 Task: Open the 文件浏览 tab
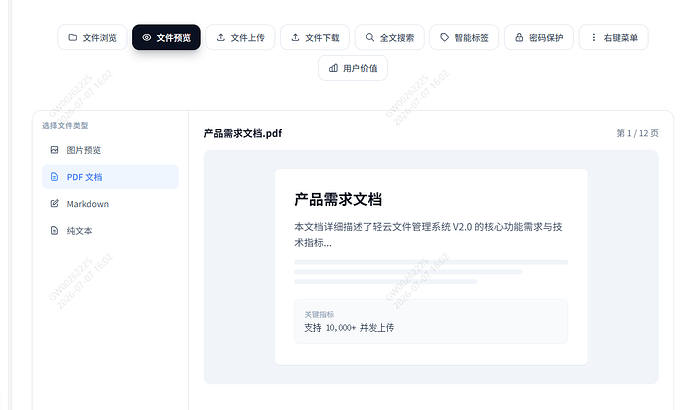[92, 37]
